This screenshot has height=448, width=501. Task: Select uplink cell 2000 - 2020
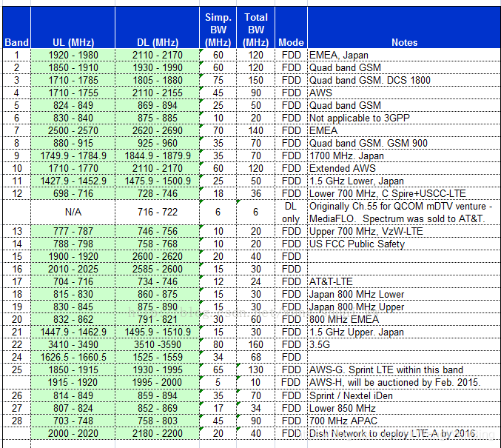tap(73, 433)
